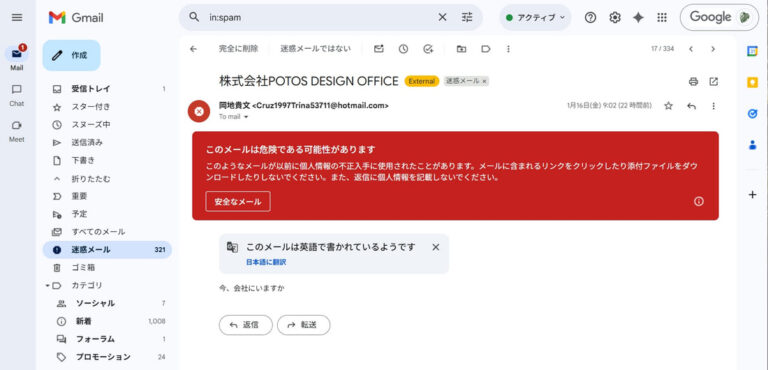Screen dimensions: 768x370
Task: Dismiss the translation suggestion bar
Action: 435,247
